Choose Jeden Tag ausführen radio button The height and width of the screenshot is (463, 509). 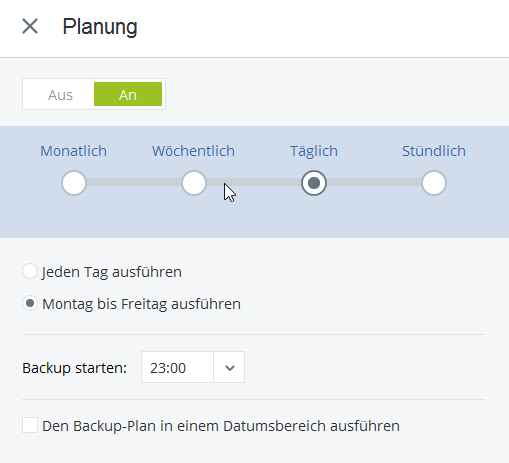(x=30, y=271)
